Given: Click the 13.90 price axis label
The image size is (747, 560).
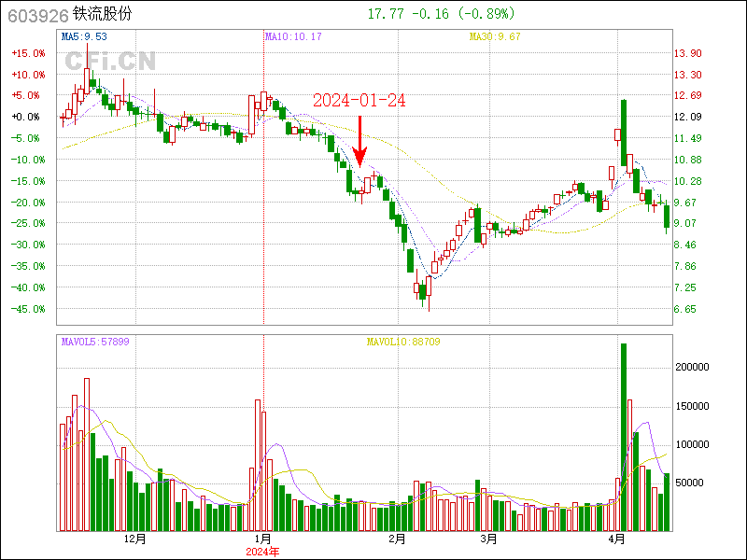Looking at the screenshot, I should click(x=687, y=53).
